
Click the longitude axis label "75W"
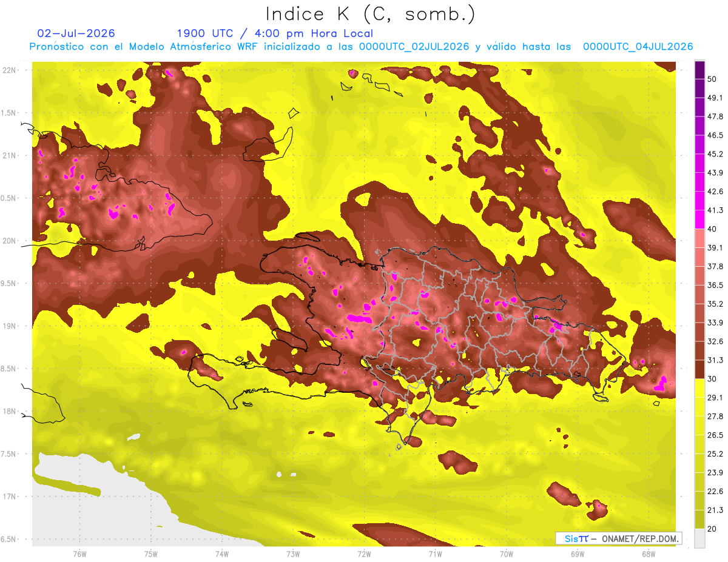click(151, 554)
